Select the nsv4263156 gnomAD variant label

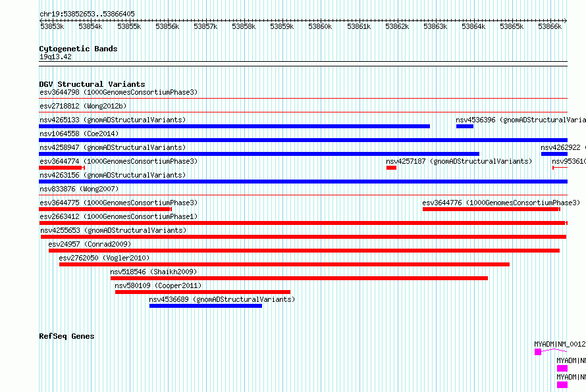113,175
